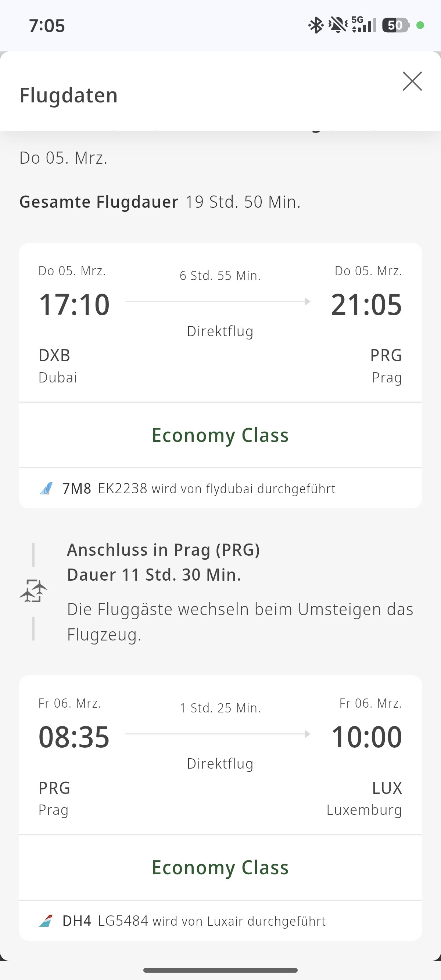The image size is (441, 980).
Task: Tap the home gesture bar at bottom
Action: point(220,970)
